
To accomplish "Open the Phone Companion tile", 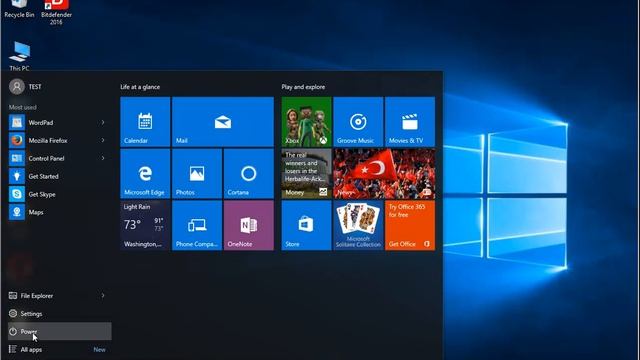I will (197, 225).
